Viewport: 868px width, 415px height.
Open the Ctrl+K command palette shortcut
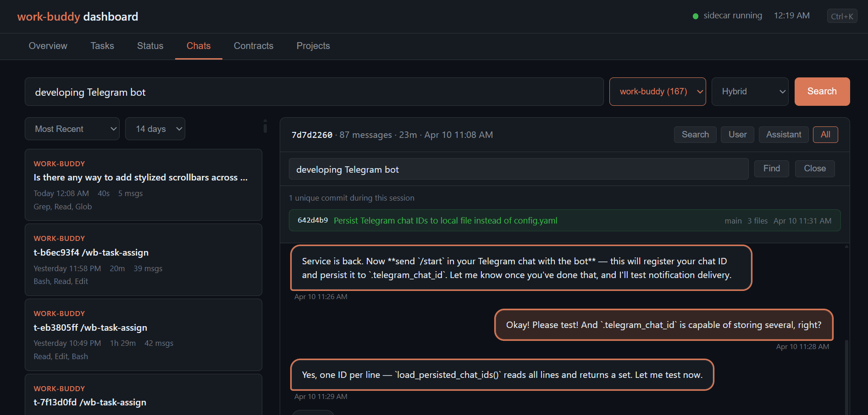click(x=842, y=16)
